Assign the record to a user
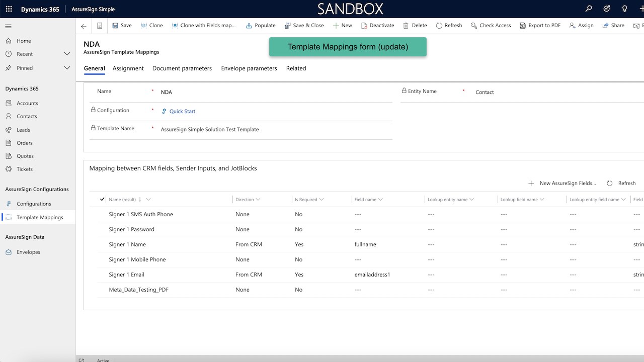644x362 pixels. coord(581,26)
